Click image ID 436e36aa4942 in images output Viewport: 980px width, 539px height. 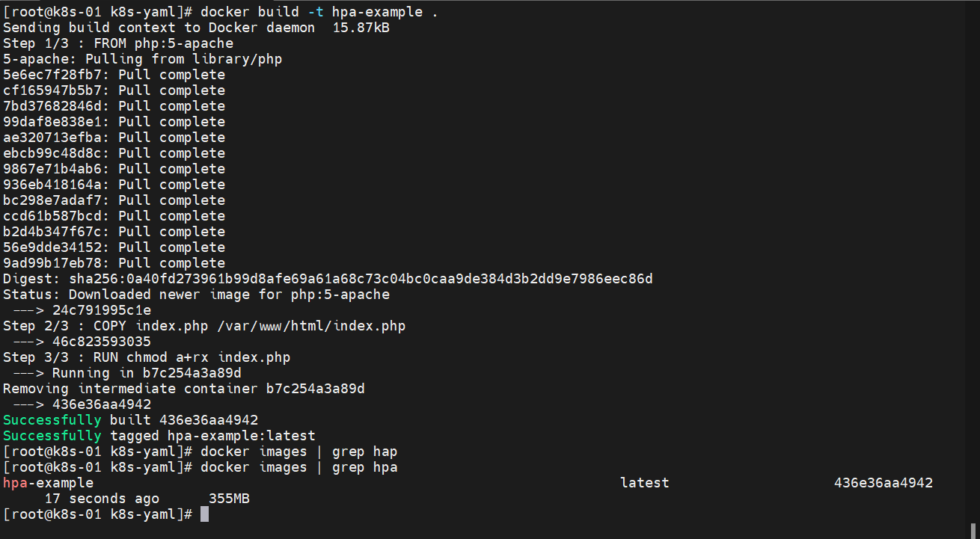883,483
